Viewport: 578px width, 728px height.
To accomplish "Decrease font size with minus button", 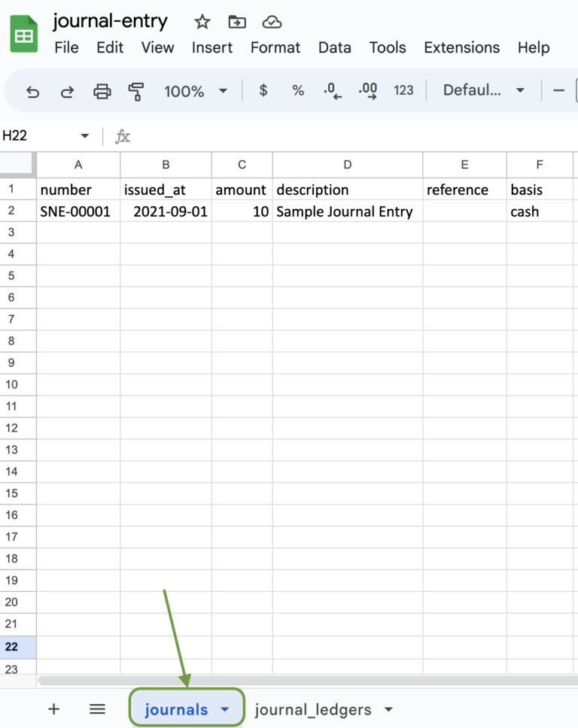I will point(558,90).
